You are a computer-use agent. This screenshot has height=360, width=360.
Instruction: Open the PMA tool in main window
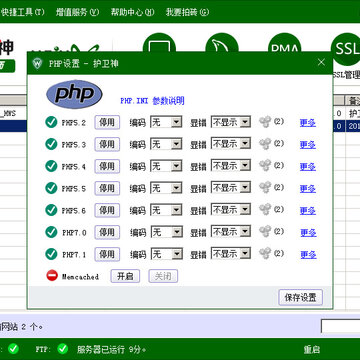coord(284,43)
